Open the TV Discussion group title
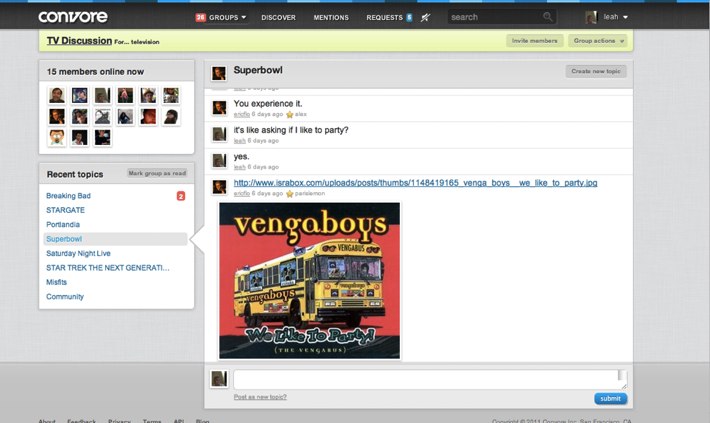The image size is (710, 423). pos(79,41)
